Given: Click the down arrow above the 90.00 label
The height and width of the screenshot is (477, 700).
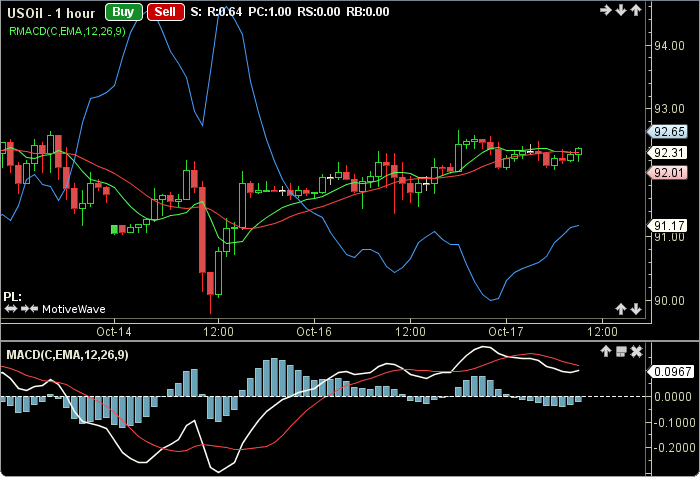Looking at the screenshot, I should point(636,309).
